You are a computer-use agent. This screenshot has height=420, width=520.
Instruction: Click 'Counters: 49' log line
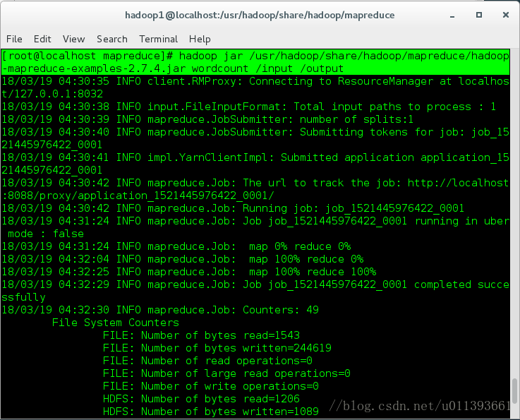point(160,310)
